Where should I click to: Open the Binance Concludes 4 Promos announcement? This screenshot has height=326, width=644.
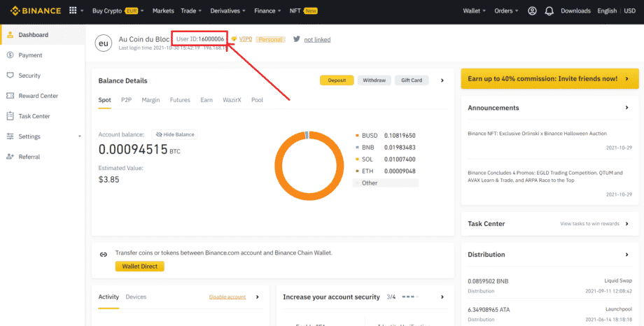(545, 176)
